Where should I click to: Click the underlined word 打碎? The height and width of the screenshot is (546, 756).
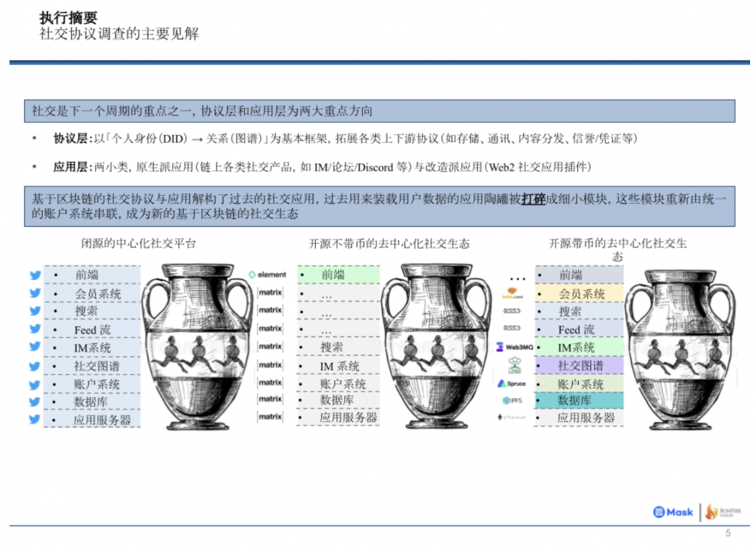[533, 199]
